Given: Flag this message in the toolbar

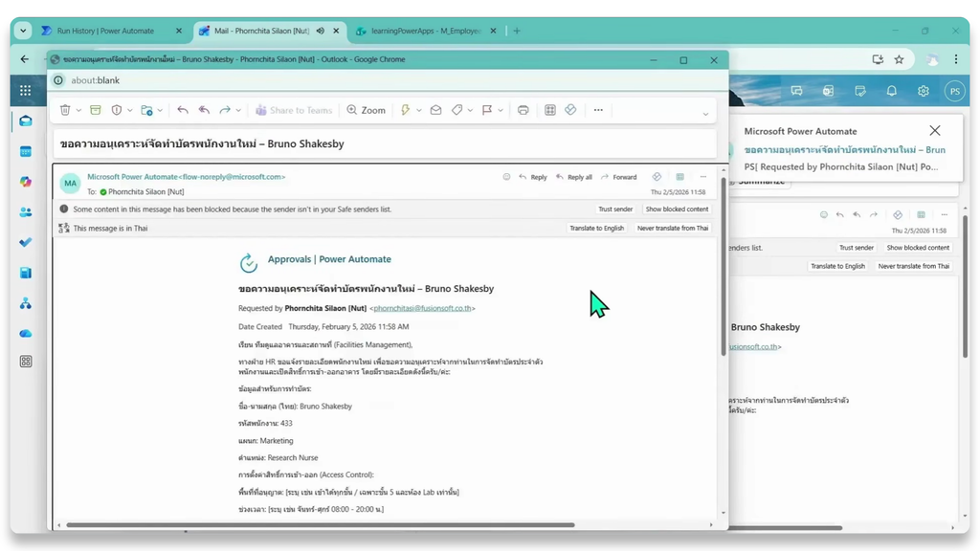Looking at the screenshot, I should click(487, 110).
